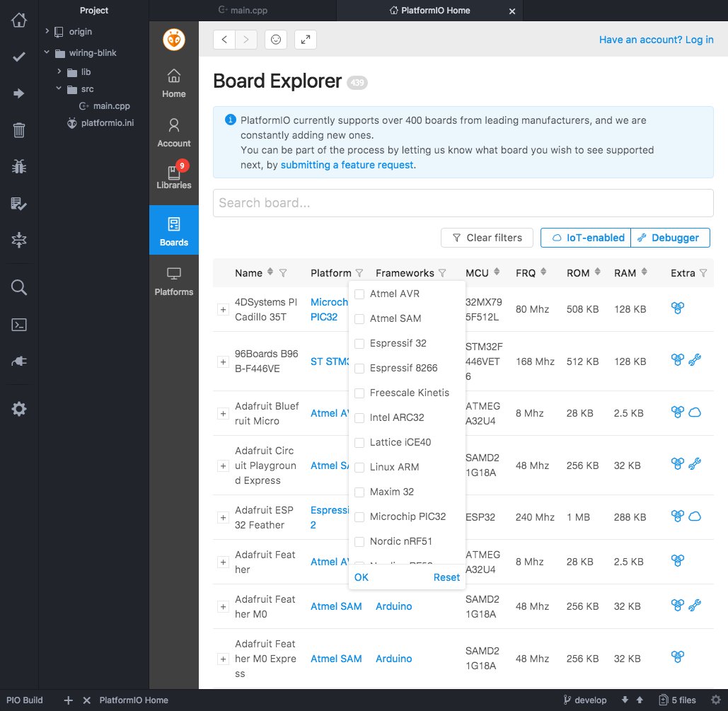Viewport: 728px width, 711px height.
Task: Check the Espressif 8266 platform filter
Action: click(359, 369)
